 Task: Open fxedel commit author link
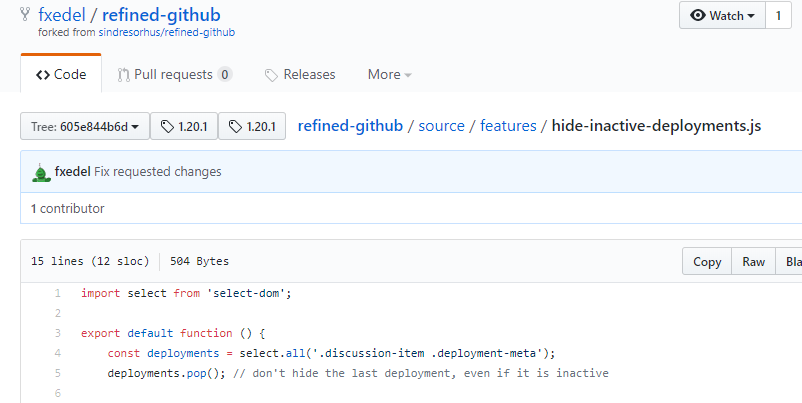(73, 172)
